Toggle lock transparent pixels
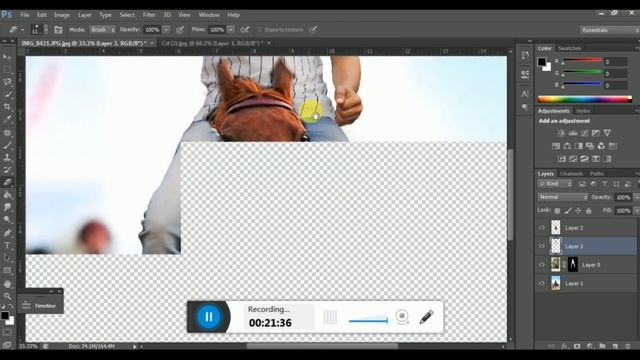This screenshot has height=360, width=640. (557, 211)
